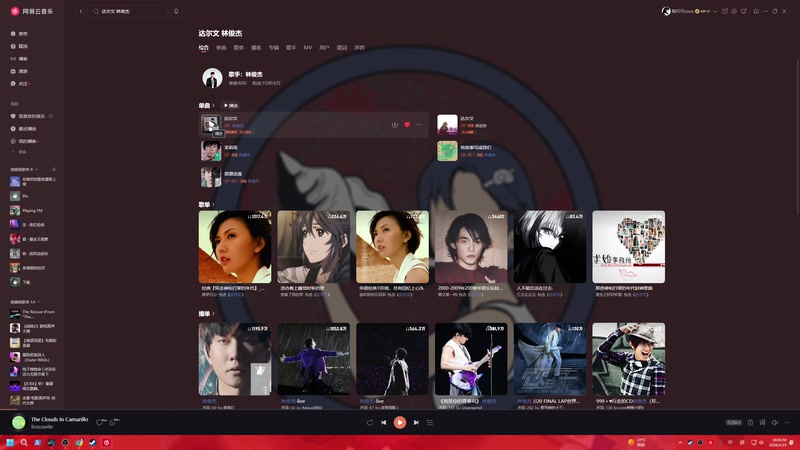This screenshot has width=800, height=450.
Task: Open the 精选 section in the sidebar
Action: pos(19,46)
